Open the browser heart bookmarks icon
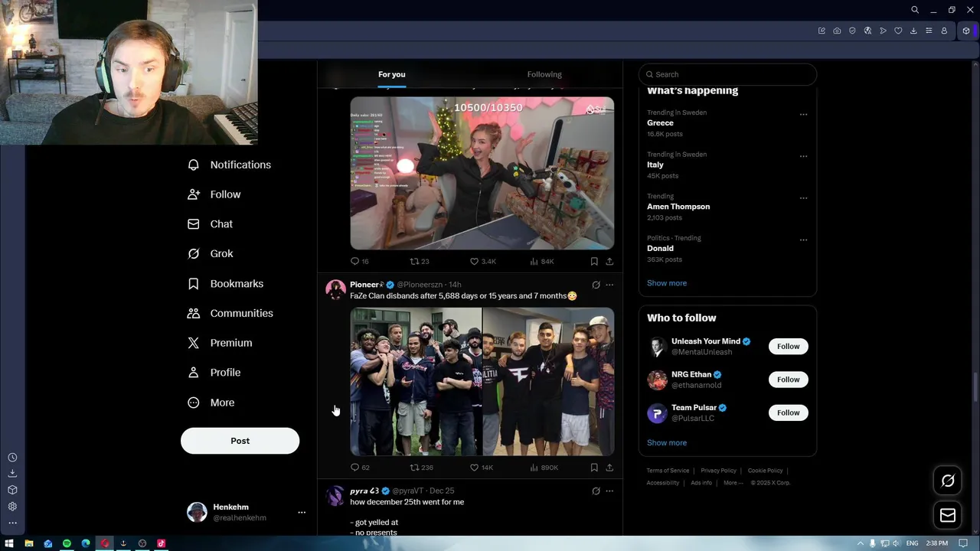 [898, 31]
